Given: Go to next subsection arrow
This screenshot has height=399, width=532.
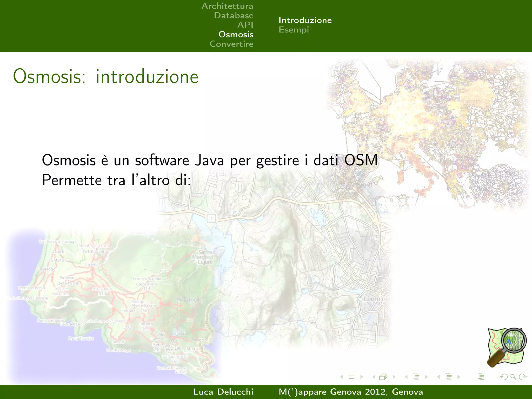Looking at the screenshot, I should click(426, 377).
